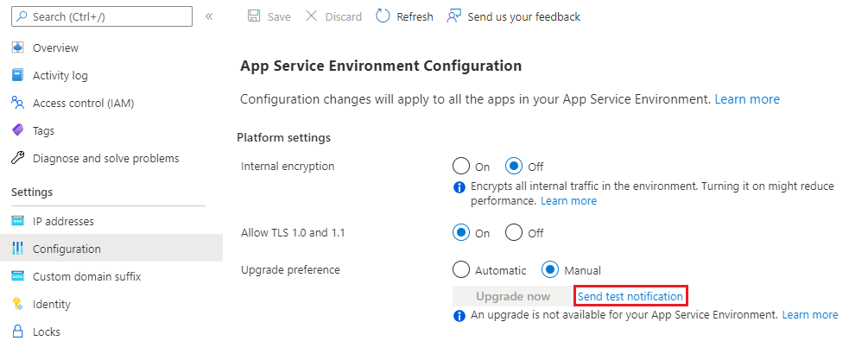The image size is (868, 347).
Task: Click the Refresh icon in toolbar
Action: (383, 16)
